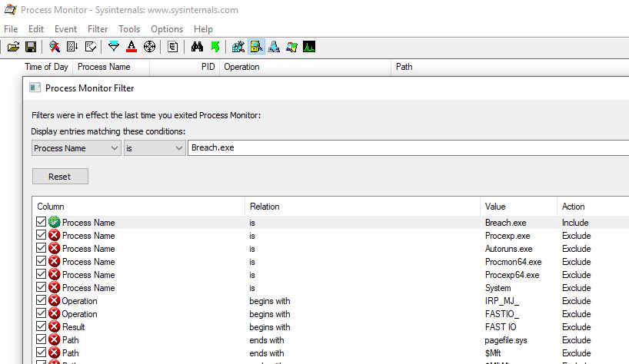Open the Help menu
The width and height of the screenshot is (629, 364).
click(x=203, y=29)
